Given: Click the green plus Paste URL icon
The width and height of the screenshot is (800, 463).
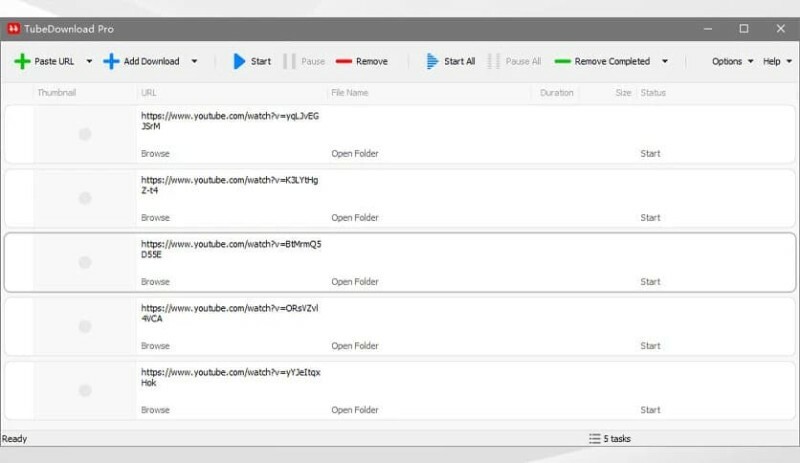Looking at the screenshot, I should [21, 61].
